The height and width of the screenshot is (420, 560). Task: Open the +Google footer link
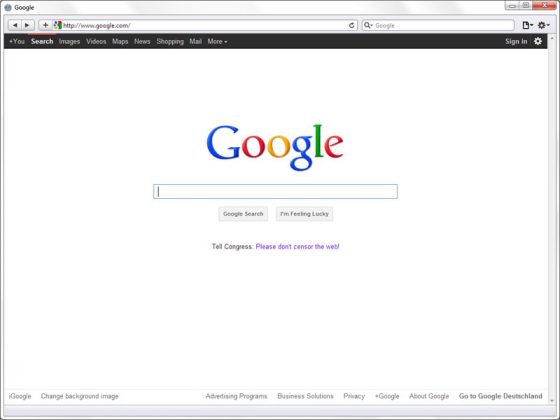[387, 396]
